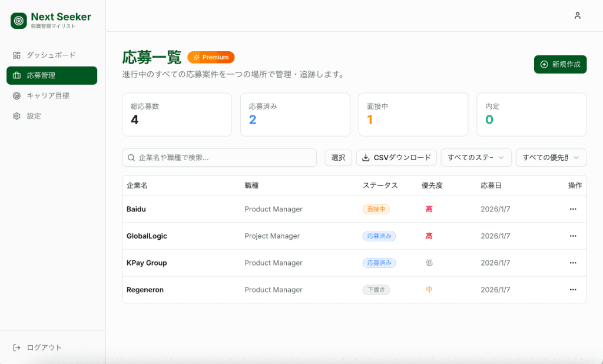Viewport: 603px width, 364px height.
Task: Open the actions menu for GlobalLogic row
Action: point(573,236)
